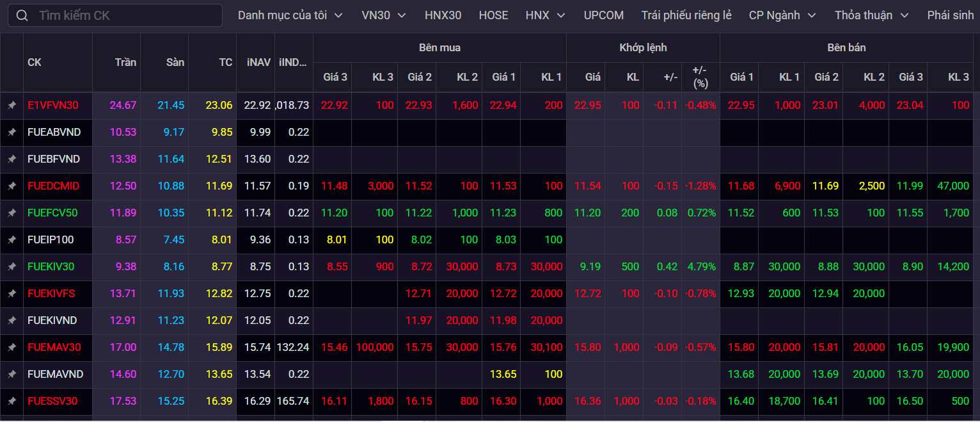
Task: Click pin icon beside FUEMAV30
Action: pos(12,348)
